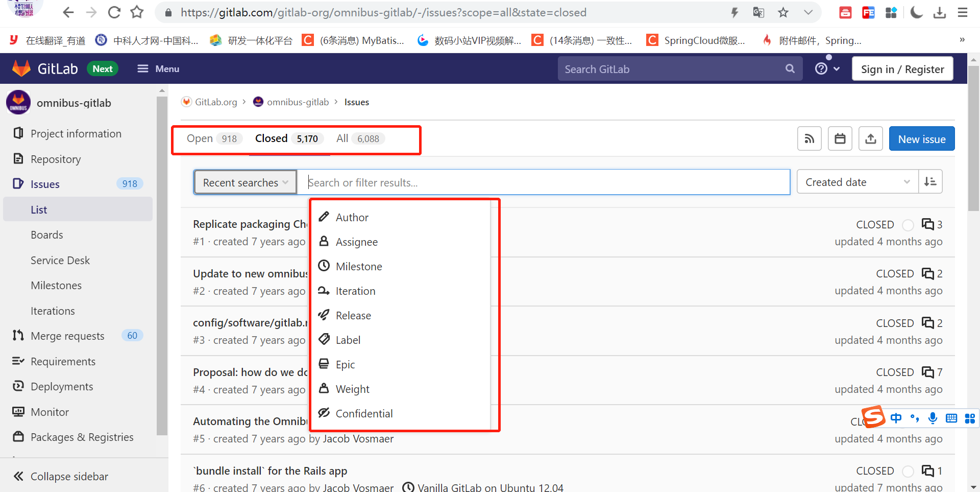This screenshot has height=492, width=980.
Task: Select the Assignee filter option
Action: point(401,242)
